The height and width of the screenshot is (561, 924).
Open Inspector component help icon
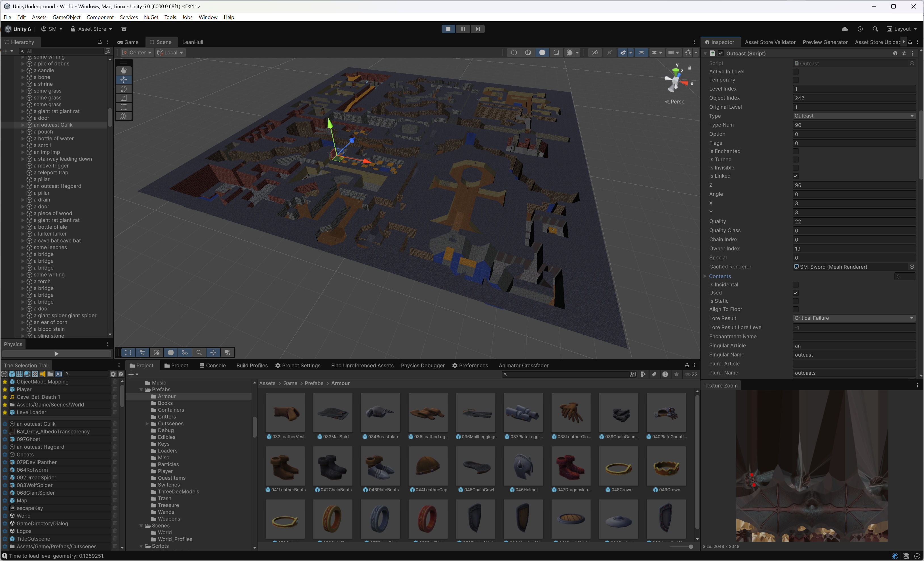tap(895, 53)
